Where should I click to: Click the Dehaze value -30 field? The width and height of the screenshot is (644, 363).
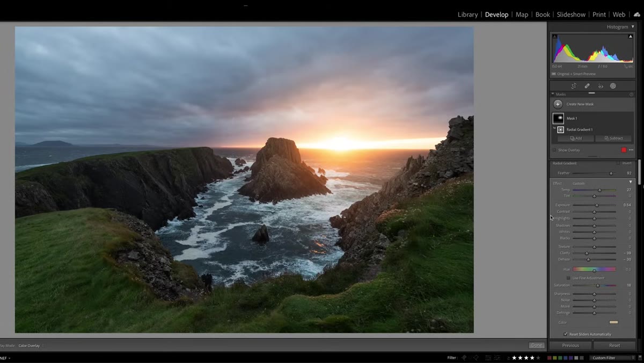(627, 259)
